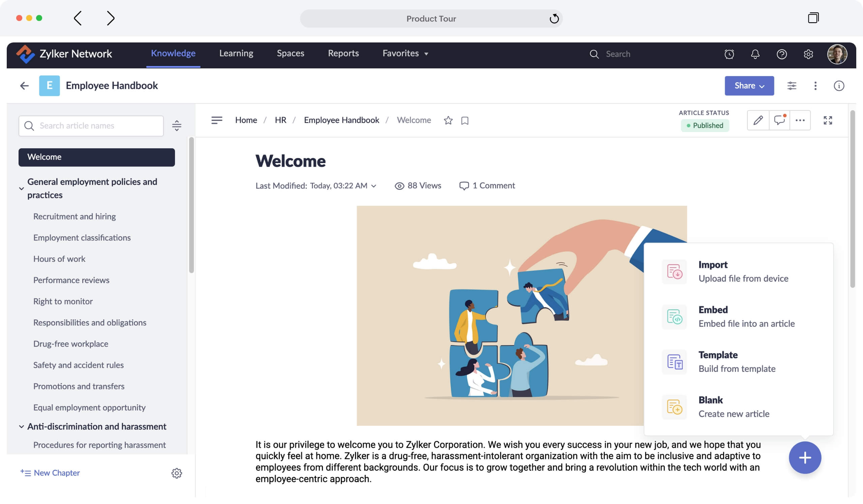Viewport: 863px width, 504px height.
Task: Open sort options beside article search
Action: tap(177, 126)
